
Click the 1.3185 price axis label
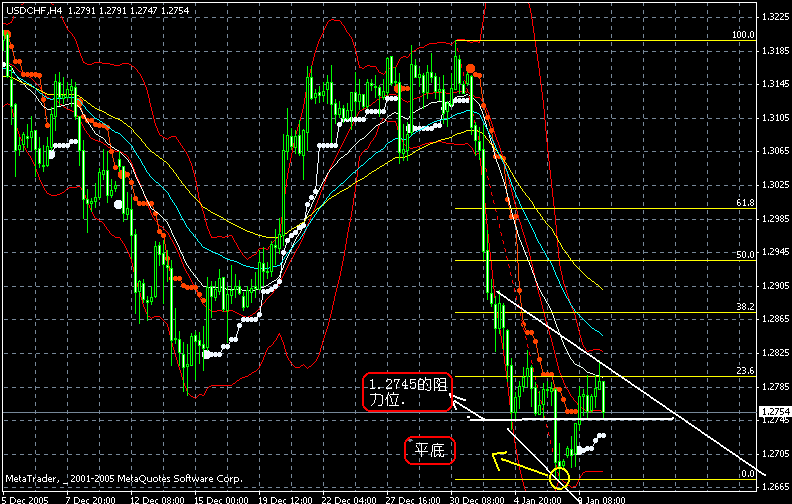coord(775,51)
